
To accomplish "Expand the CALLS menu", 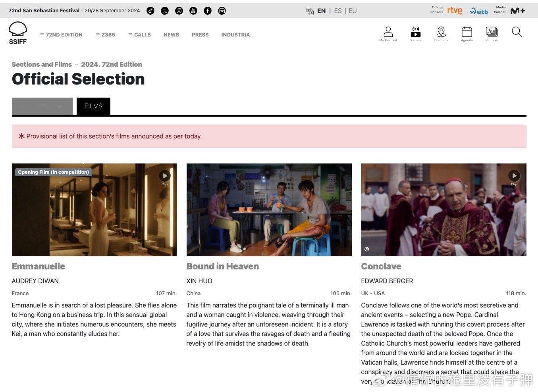I will coord(139,35).
